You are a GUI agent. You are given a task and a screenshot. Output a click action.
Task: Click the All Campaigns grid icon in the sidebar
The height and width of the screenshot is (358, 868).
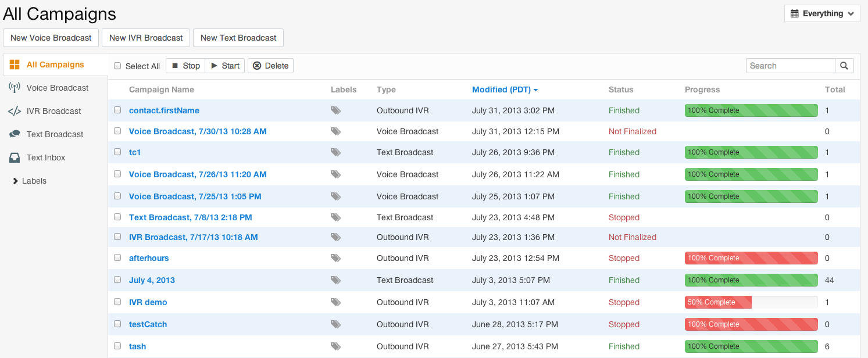[15, 65]
